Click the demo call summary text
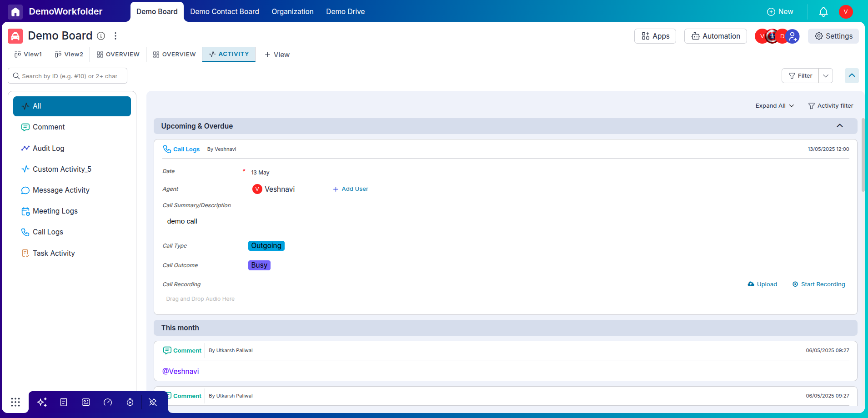868x418 pixels. [x=182, y=221]
